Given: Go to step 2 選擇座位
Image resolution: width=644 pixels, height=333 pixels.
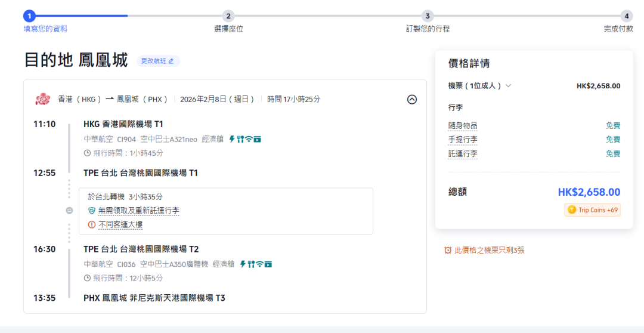Looking at the screenshot, I should tap(228, 16).
